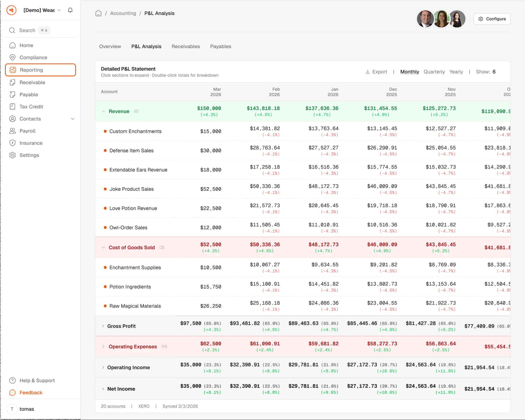Select the Yearly period view

point(456,72)
